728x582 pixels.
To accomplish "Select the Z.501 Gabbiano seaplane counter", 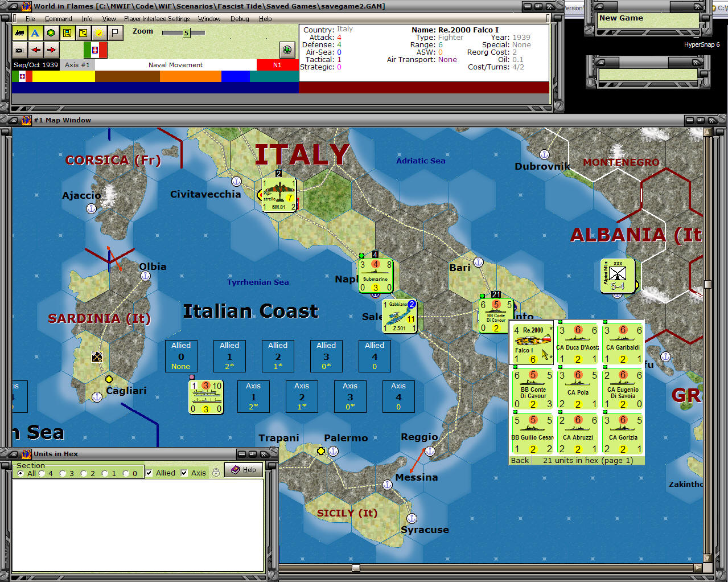I will click(x=399, y=316).
